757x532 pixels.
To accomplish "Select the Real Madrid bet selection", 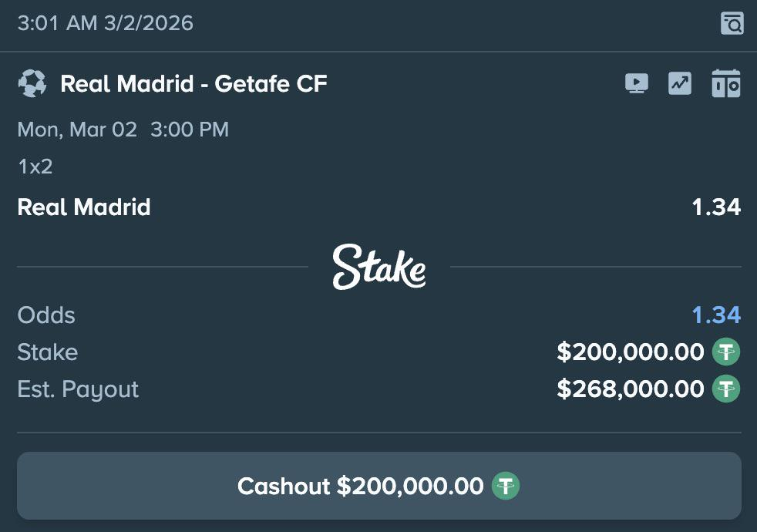I will pyautogui.click(x=84, y=207).
